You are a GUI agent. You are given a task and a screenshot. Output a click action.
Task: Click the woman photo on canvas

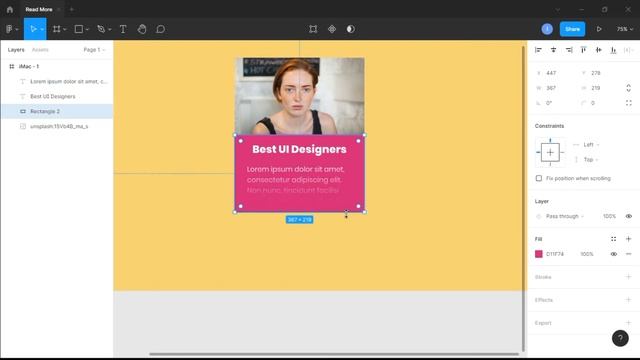pyautogui.click(x=299, y=96)
